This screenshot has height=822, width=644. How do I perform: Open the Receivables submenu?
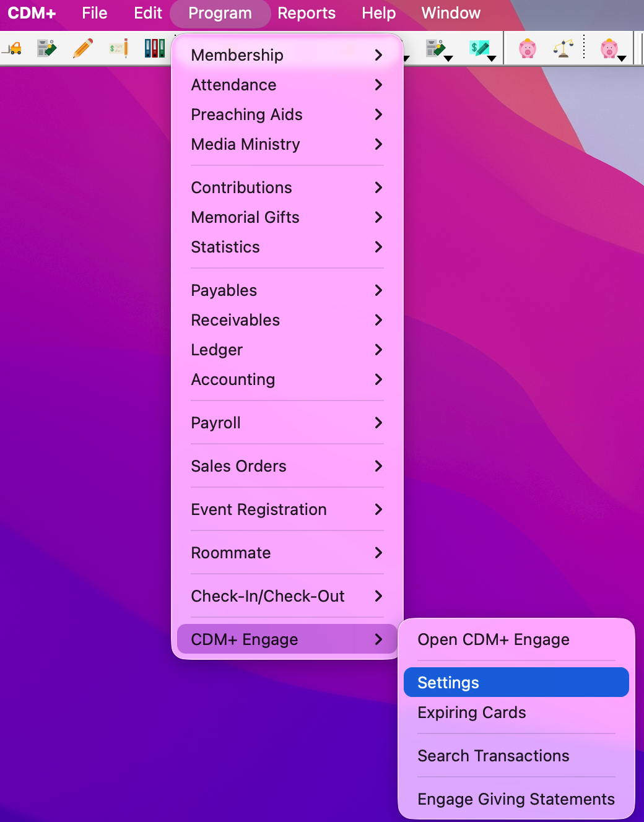tap(287, 320)
